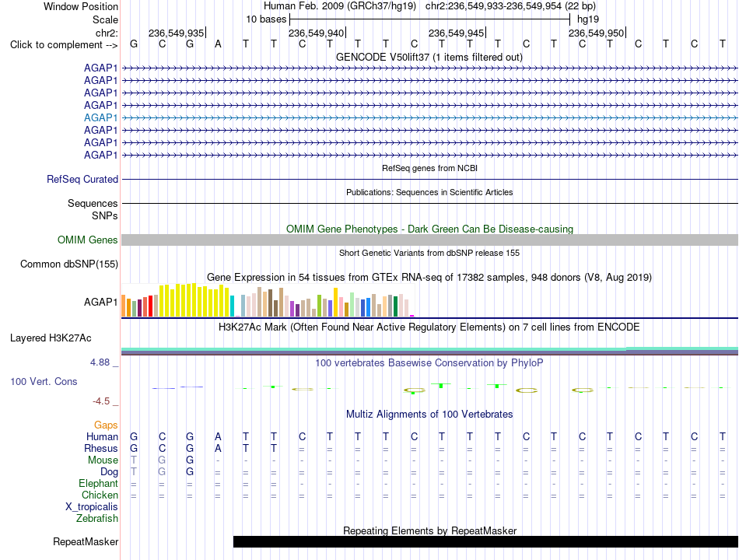This screenshot has height=560, width=739.
Task: Click the 236,549,935 position marker
Action: (177, 33)
